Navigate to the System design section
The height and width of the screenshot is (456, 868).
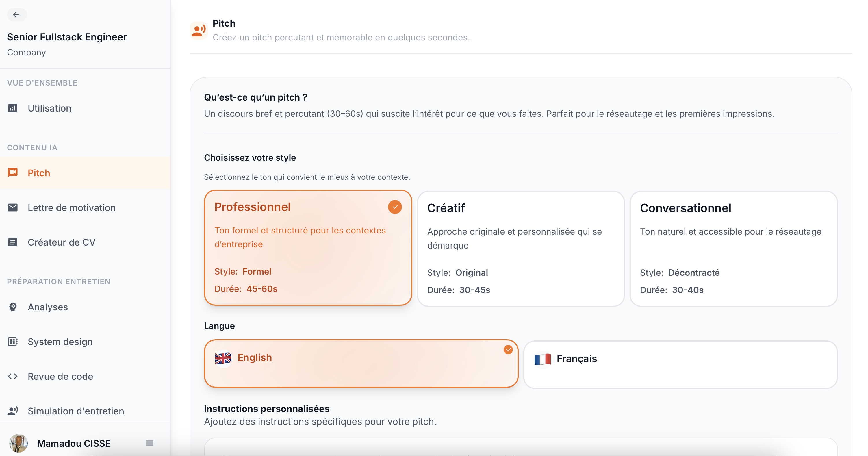60,341
